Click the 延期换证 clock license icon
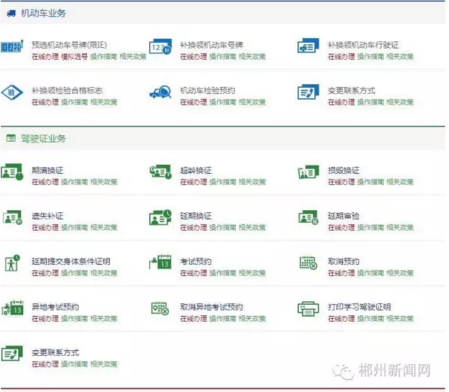The image size is (449, 392). [x=160, y=217]
